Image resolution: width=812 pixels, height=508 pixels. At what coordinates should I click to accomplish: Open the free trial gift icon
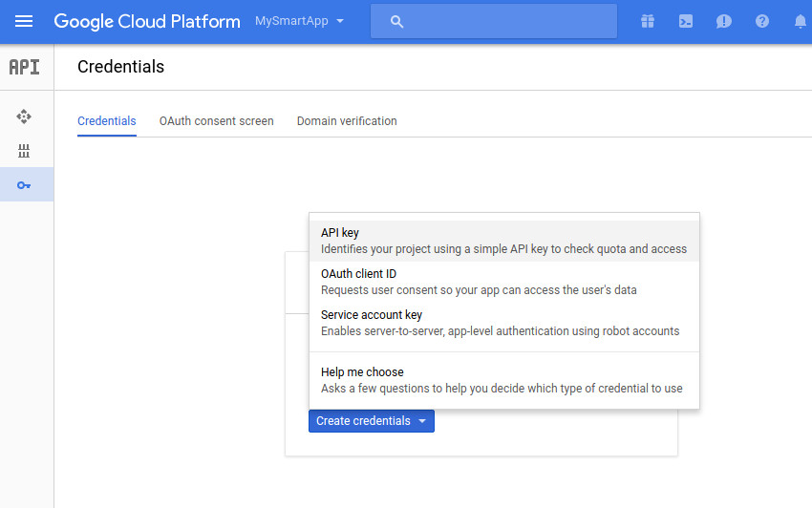click(x=648, y=21)
